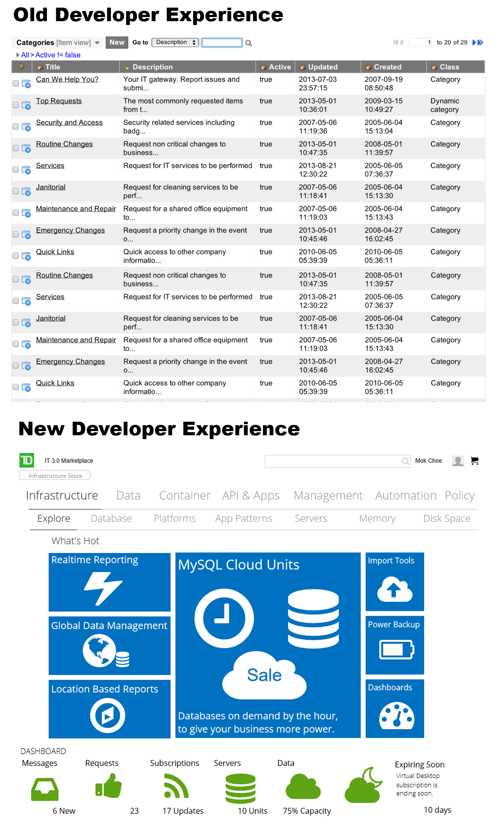Click the shopping cart icon
The image size is (504, 832).
pyautogui.click(x=474, y=461)
